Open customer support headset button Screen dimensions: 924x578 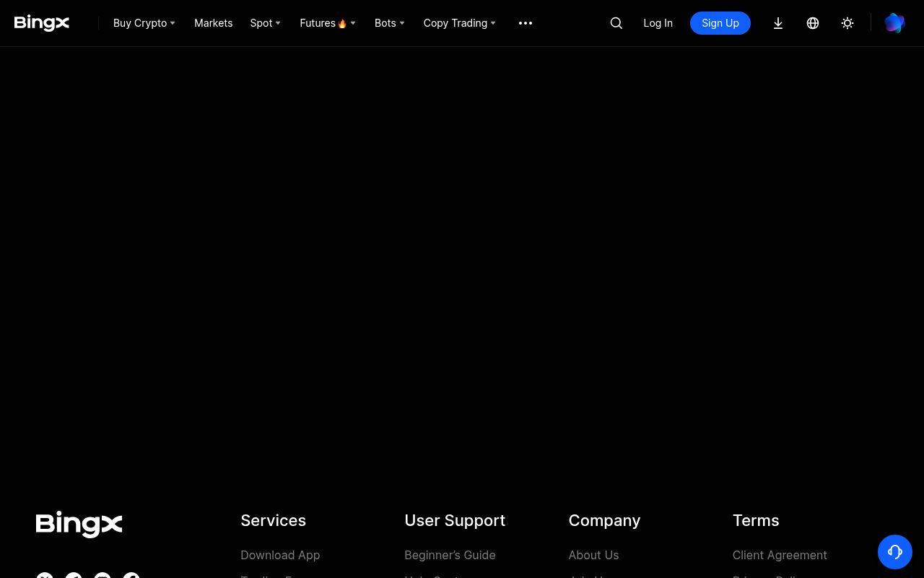coord(895,552)
